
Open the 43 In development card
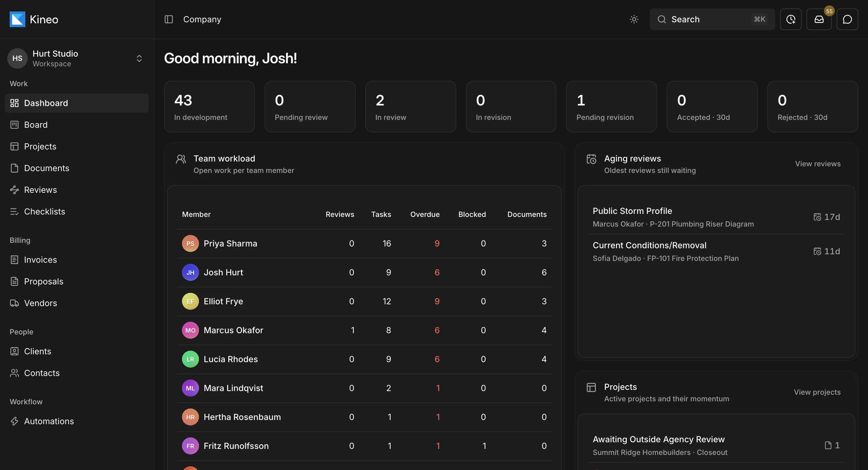[209, 106]
